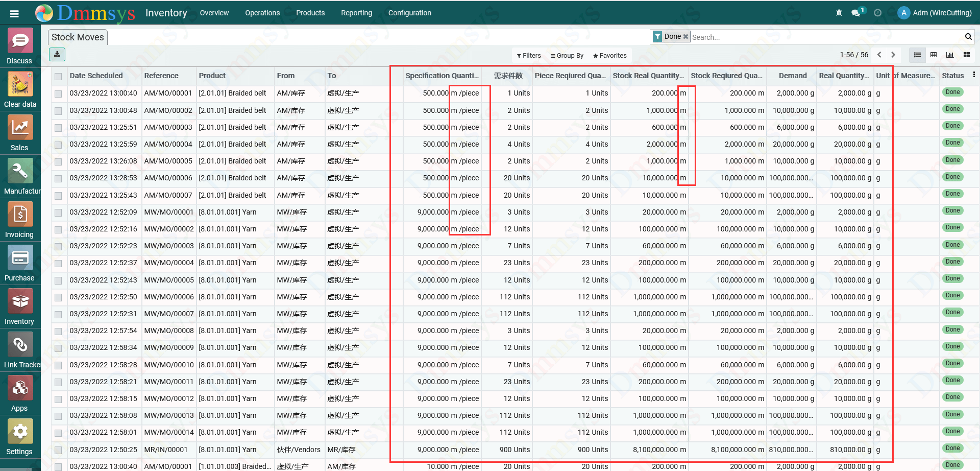Click the export download button
The height and width of the screenshot is (471, 980).
[57, 54]
